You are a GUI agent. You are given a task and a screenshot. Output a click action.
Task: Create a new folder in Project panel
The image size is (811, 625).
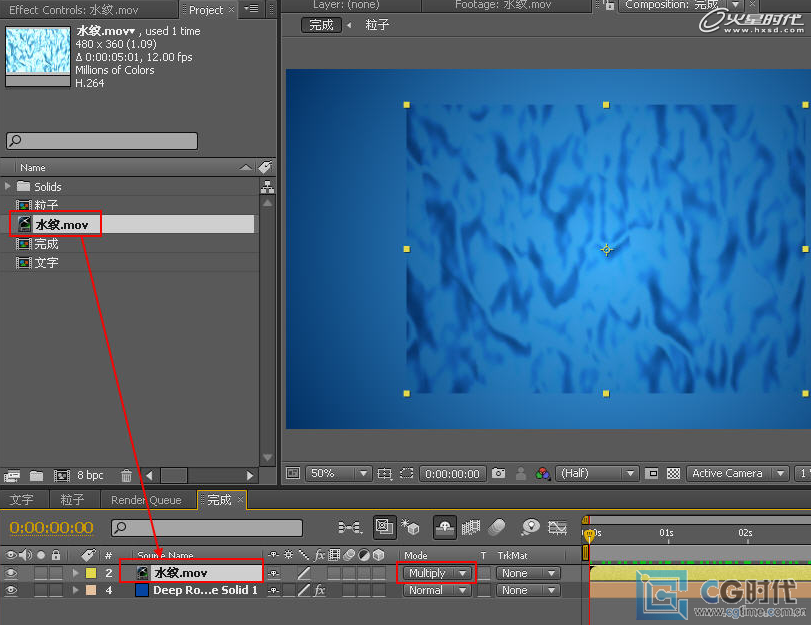click(x=36, y=475)
